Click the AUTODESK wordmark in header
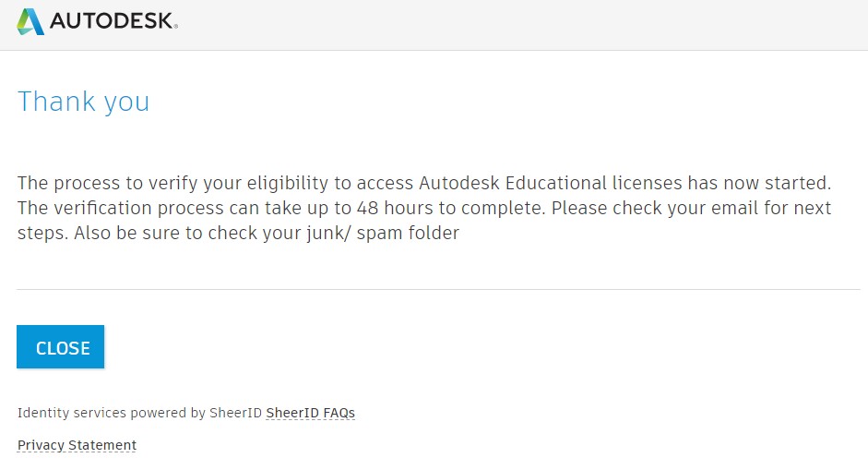868x470 pixels. 113,21
